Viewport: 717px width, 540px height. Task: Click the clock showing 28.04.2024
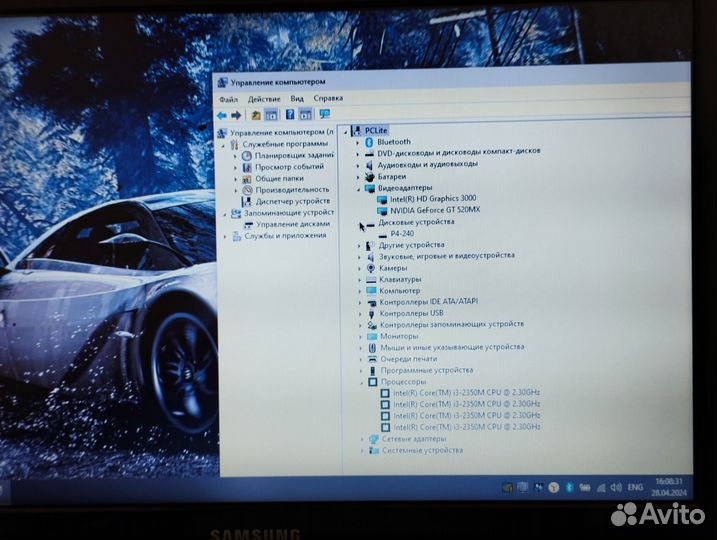(x=669, y=487)
